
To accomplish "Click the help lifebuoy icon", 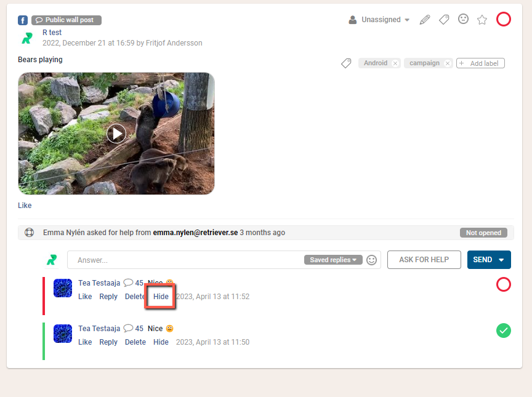I will [x=29, y=233].
